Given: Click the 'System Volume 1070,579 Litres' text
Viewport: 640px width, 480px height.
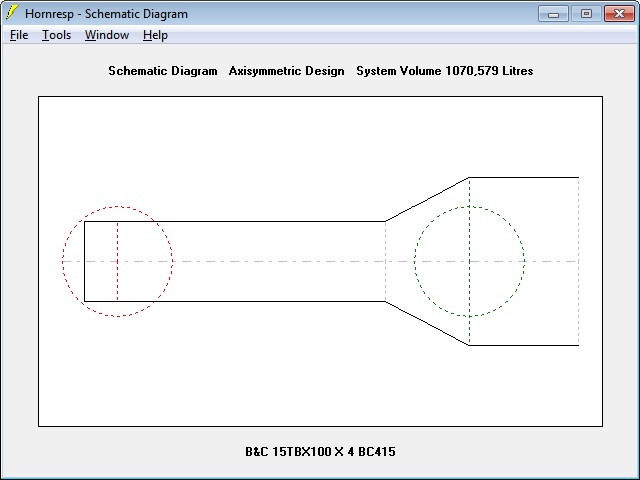Looking at the screenshot, I should (444, 71).
